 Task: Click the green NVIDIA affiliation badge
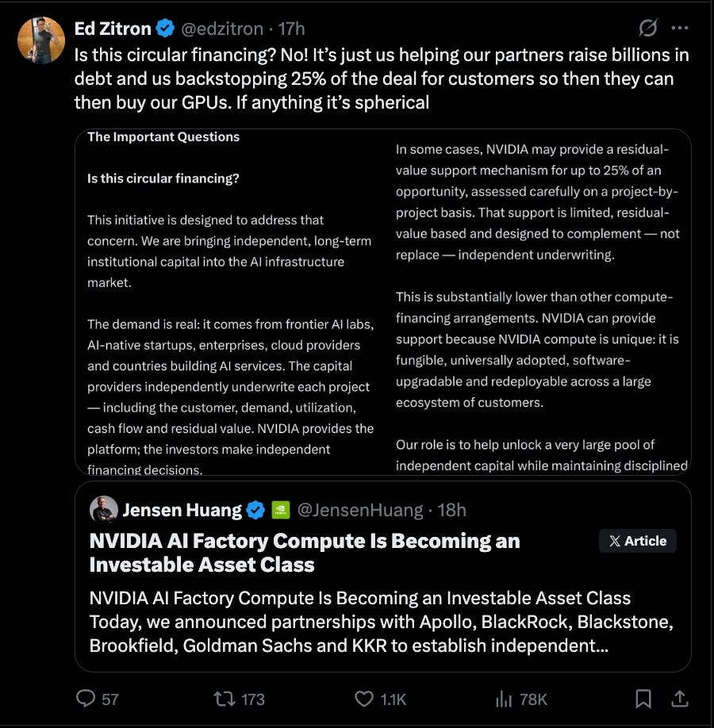pyautogui.click(x=281, y=510)
